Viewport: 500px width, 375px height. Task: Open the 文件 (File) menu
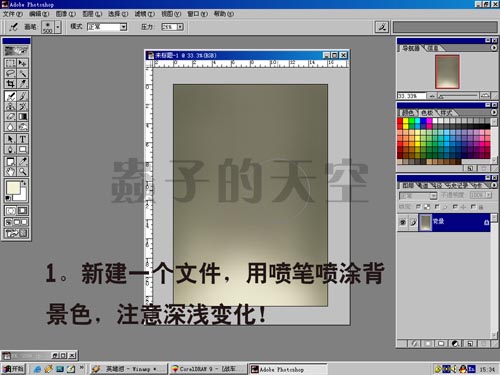(13, 14)
